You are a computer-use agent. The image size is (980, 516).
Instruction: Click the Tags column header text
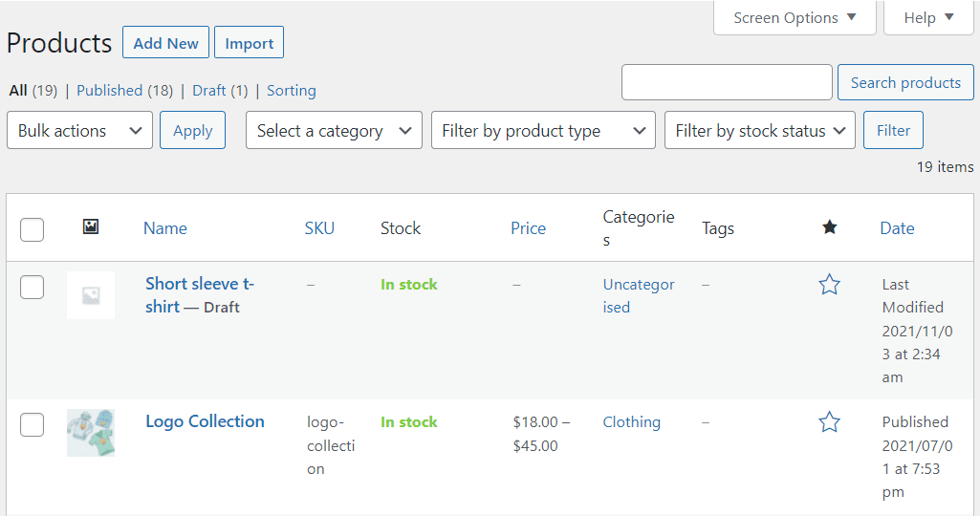coord(717,228)
